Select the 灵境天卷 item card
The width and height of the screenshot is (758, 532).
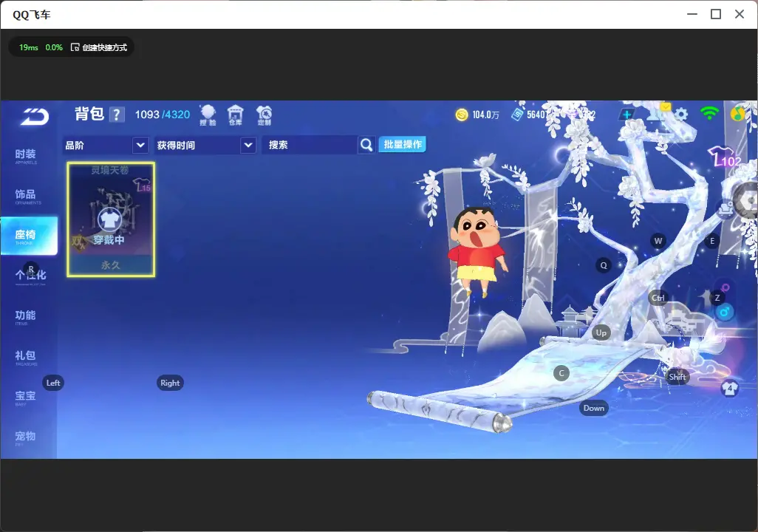point(111,219)
